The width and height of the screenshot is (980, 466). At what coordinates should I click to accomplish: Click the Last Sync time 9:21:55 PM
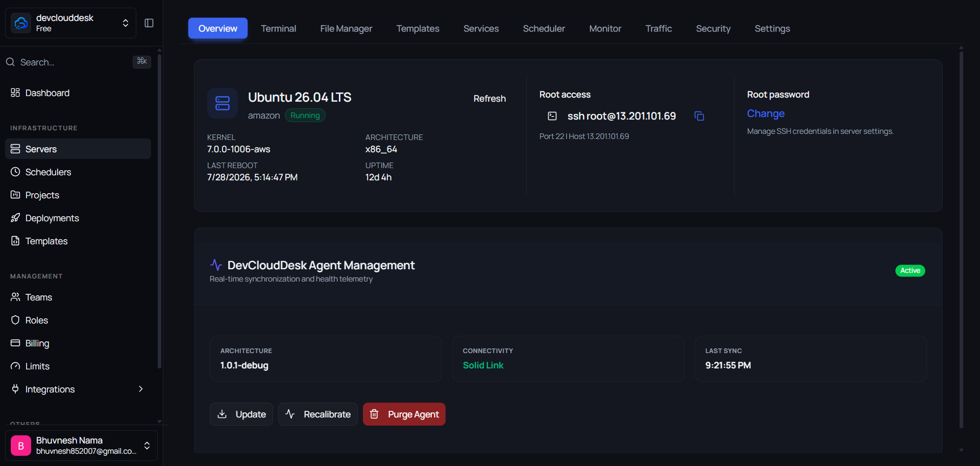[728, 365]
